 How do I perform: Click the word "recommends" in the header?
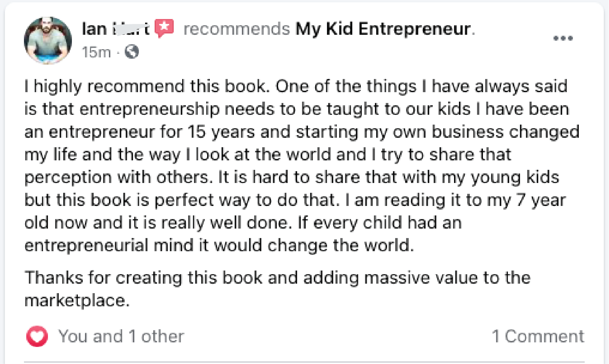coord(236,29)
